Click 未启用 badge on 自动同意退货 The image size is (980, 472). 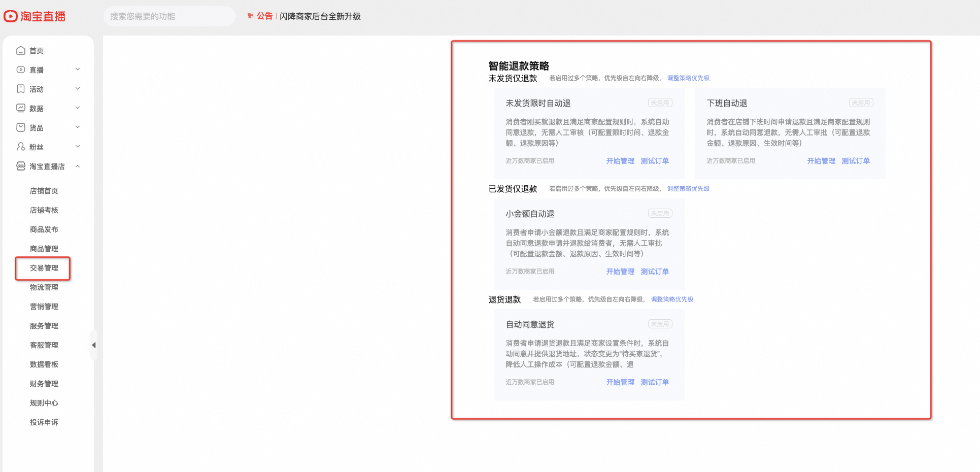[x=660, y=324]
